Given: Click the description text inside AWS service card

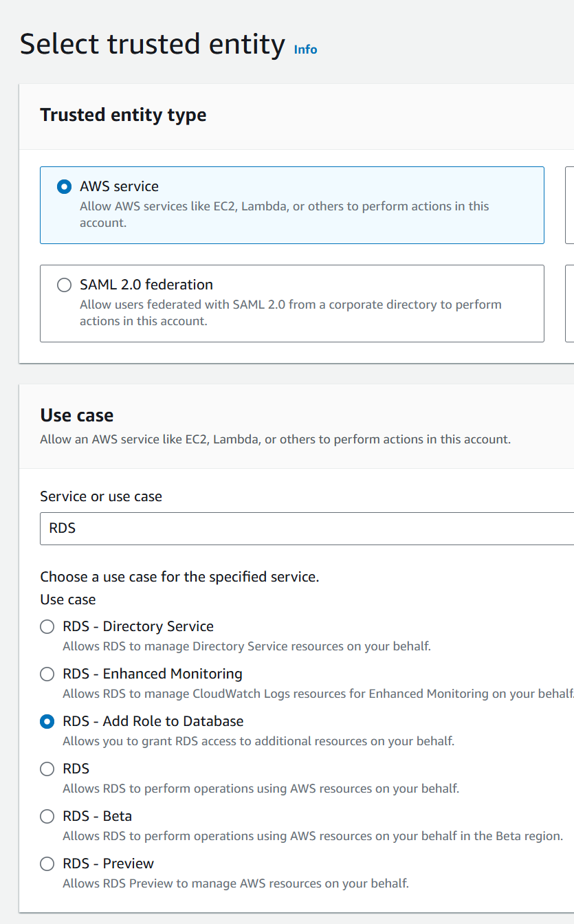Looking at the screenshot, I should pyautogui.click(x=284, y=214).
